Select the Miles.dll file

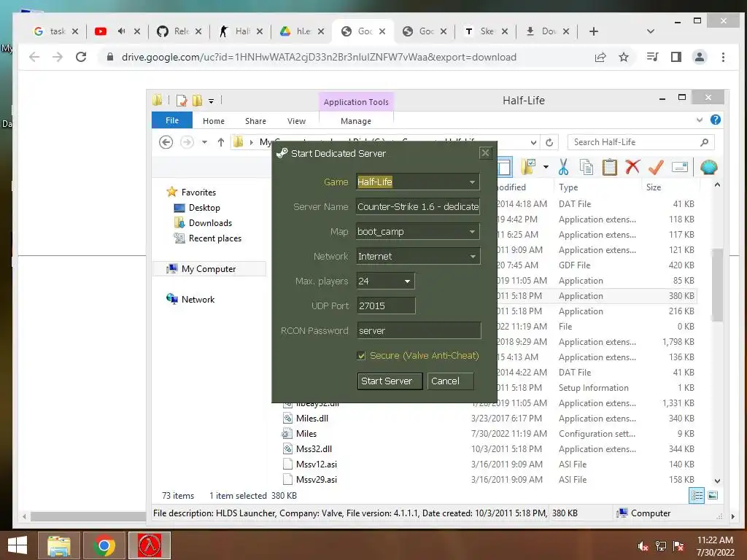coord(312,418)
